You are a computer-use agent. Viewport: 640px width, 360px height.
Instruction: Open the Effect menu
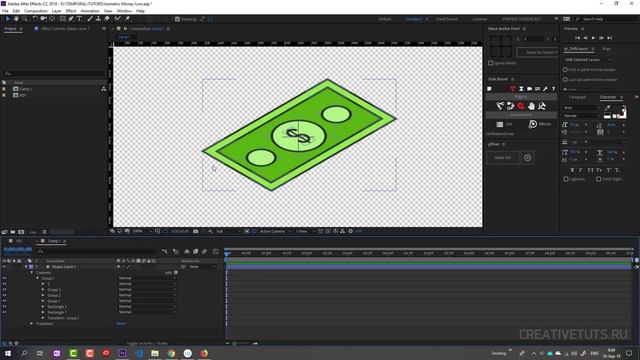click(x=71, y=11)
